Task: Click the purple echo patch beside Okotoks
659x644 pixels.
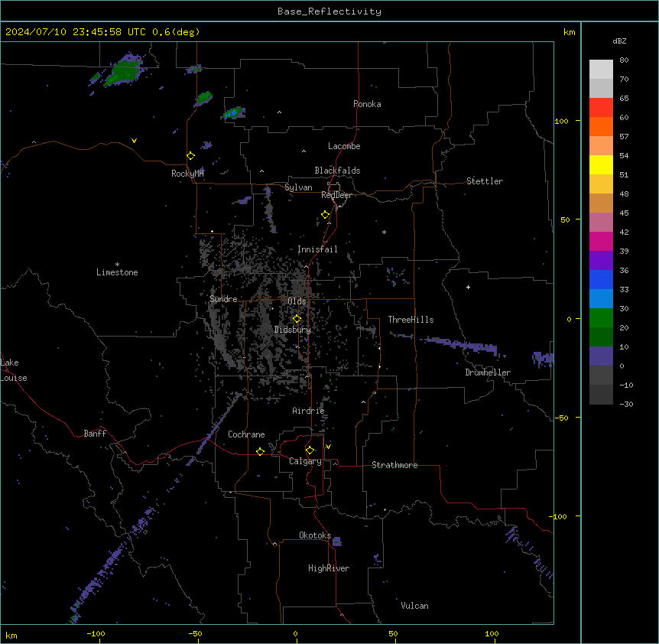Action: click(x=336, y=542)
